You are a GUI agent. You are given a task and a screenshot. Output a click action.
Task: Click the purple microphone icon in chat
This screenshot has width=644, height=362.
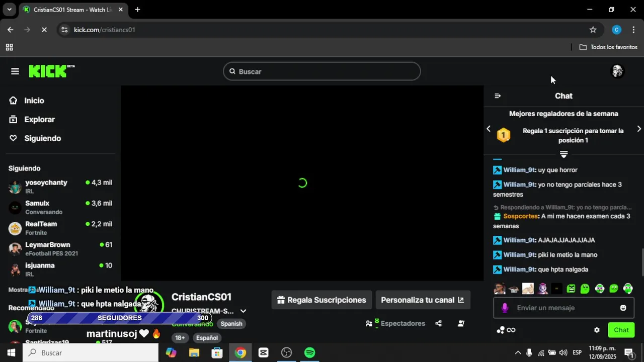point(505,308)
